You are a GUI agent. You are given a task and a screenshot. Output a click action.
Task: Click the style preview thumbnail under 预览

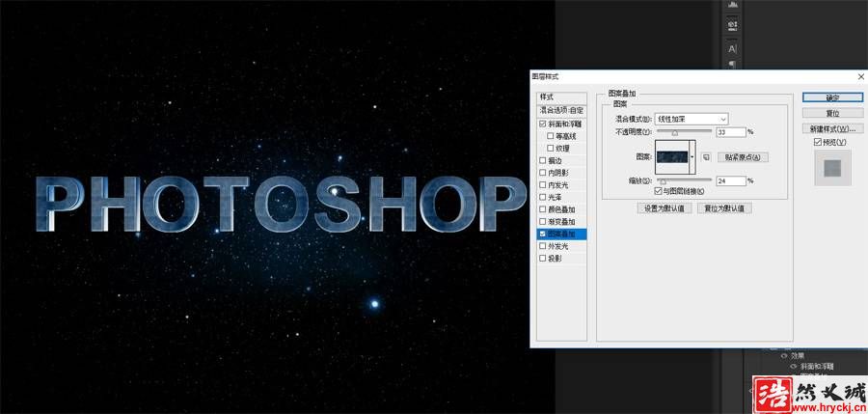click(x=832, y=168)
